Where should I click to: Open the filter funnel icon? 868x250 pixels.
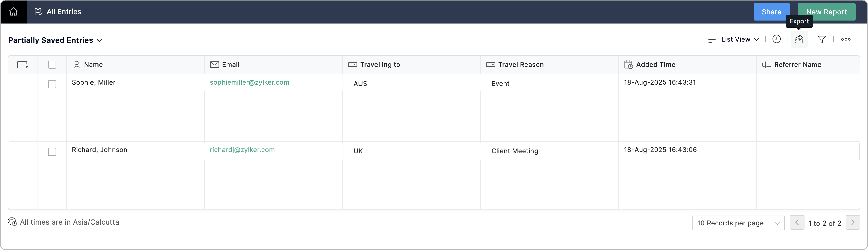[x=822, y=39]
